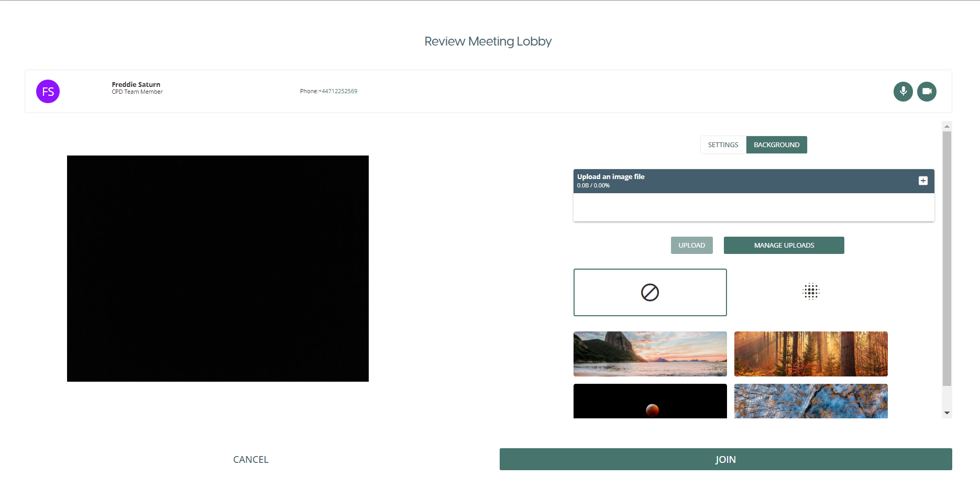Click the plus icon to add image file
The image size is (980, 477).
point(923,181)
